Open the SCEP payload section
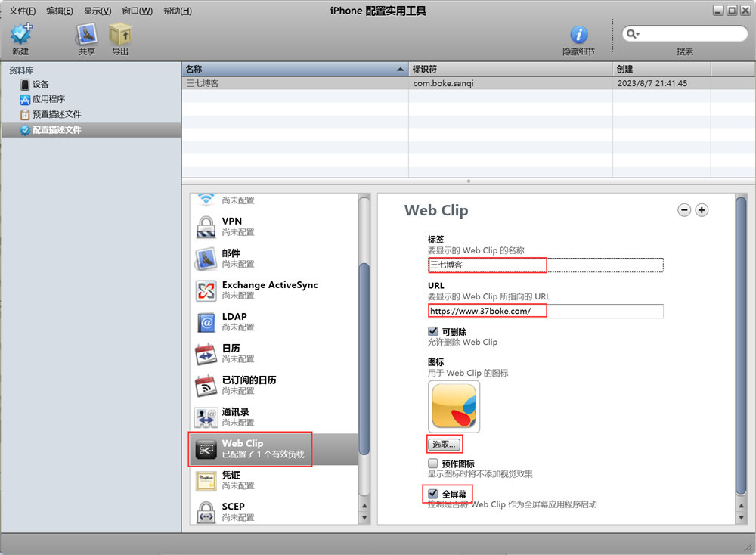This screenshot has height=555, width=756. click(233, 511)
